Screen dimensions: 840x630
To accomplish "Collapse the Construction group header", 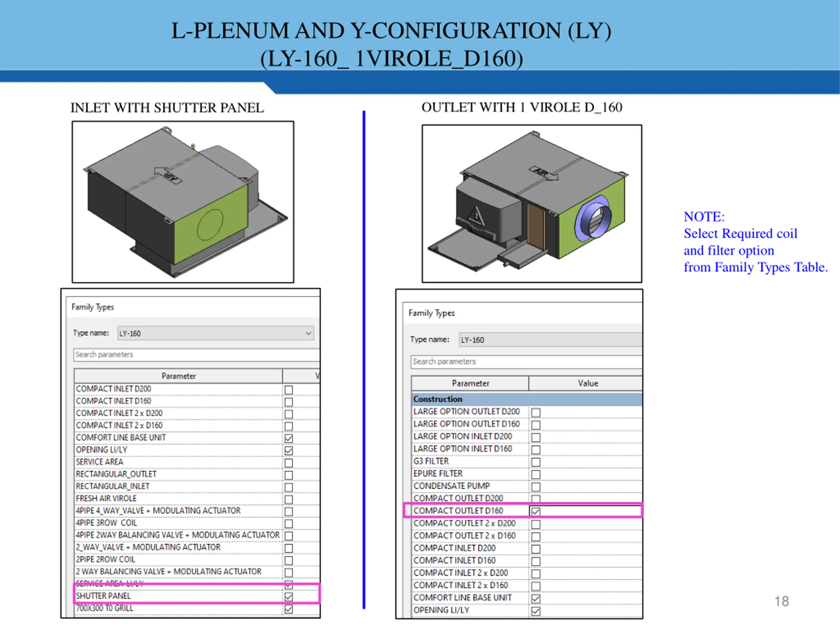I will click(438, 399).
